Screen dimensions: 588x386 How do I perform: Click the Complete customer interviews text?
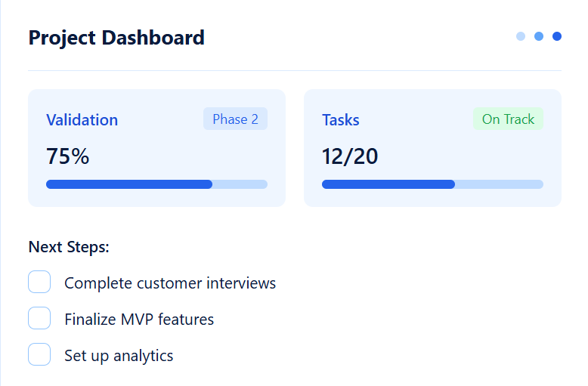(170, 283)
